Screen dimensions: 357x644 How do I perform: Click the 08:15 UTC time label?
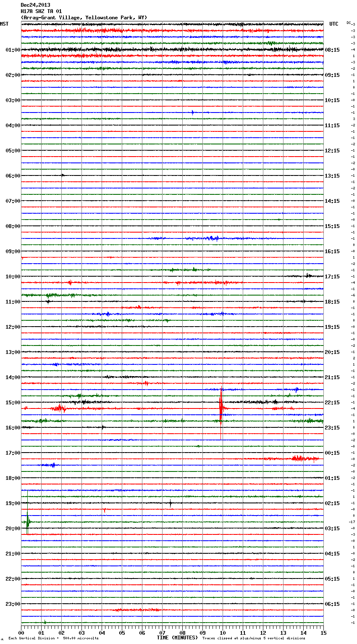point(332,50)
